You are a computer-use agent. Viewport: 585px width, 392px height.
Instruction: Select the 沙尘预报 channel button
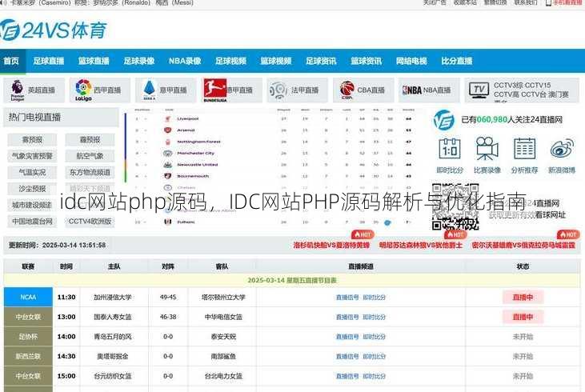32,189
